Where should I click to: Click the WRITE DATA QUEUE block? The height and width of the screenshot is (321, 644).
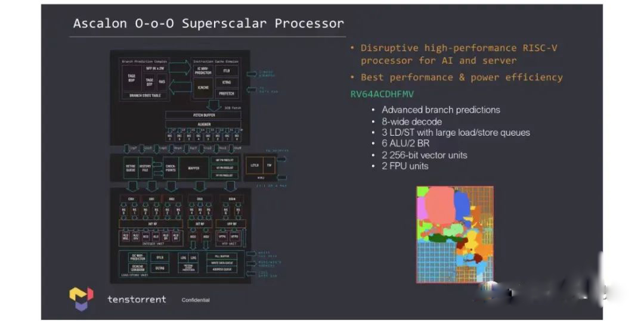(222, 263)
